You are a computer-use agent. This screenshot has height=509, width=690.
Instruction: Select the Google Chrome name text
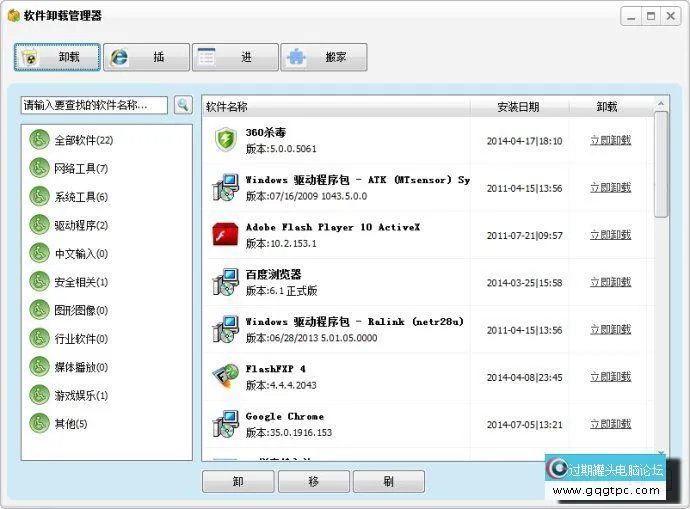click(285, 416)
